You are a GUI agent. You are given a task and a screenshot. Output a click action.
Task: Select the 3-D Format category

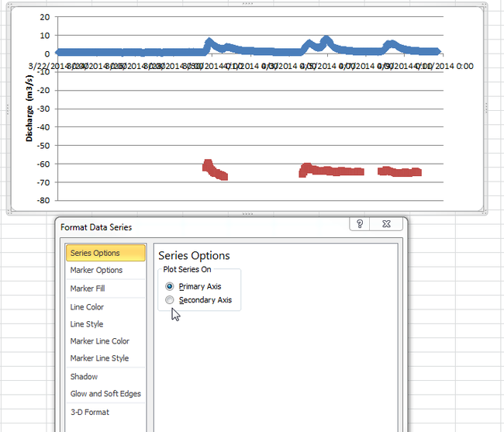tap(89, 412)
